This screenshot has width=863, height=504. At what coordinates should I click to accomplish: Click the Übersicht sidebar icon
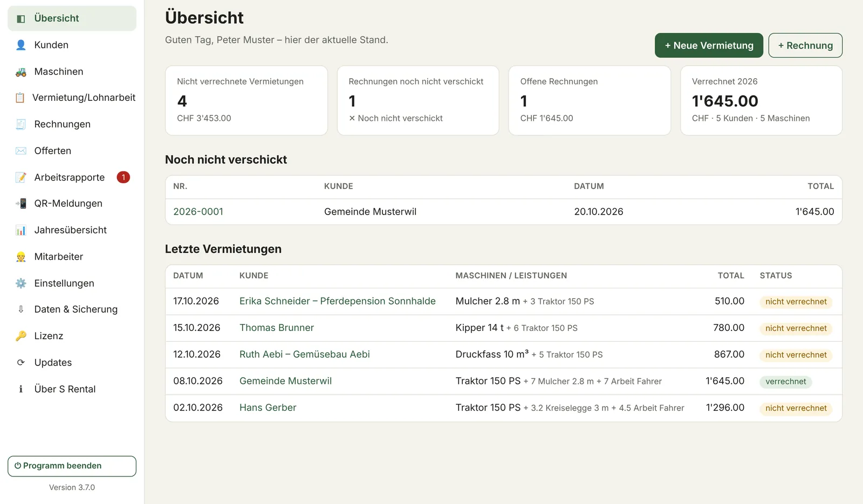coord(20,19)
